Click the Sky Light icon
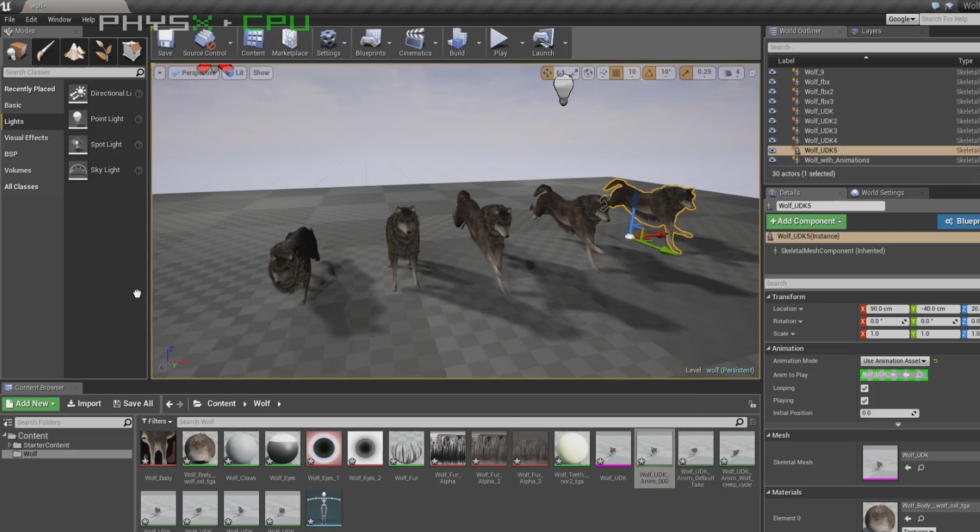This screenshot has width=980, height=532. click(x=78, y=170)
